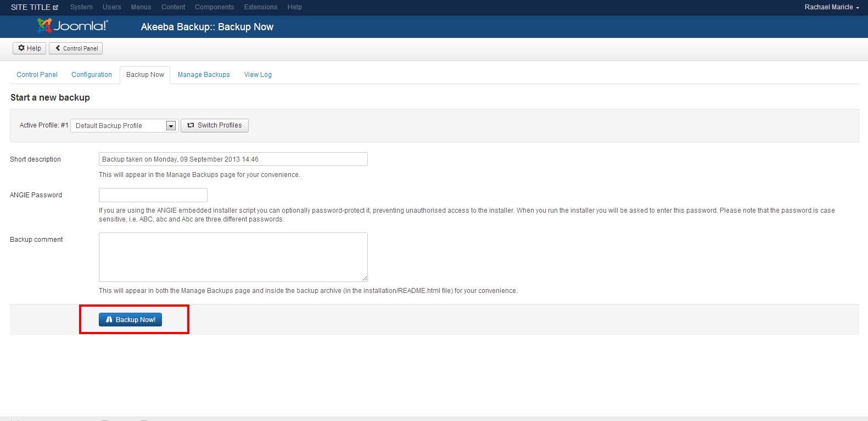Focus the Short description text field
Screen dimensions: 868x421
[x=233, y=159]
